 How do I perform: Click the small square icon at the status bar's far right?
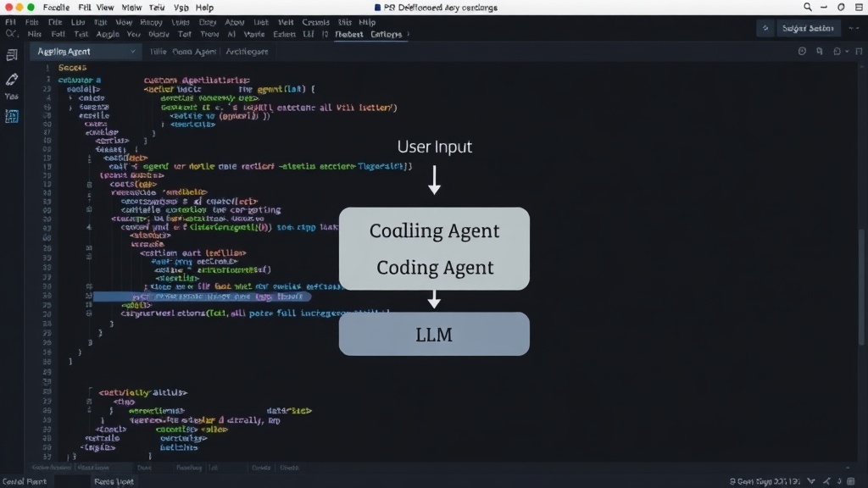point(851,481)
